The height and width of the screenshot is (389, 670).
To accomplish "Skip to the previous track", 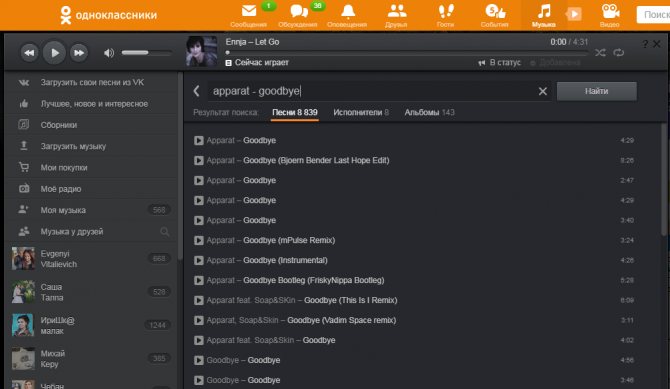I will 29,53.
